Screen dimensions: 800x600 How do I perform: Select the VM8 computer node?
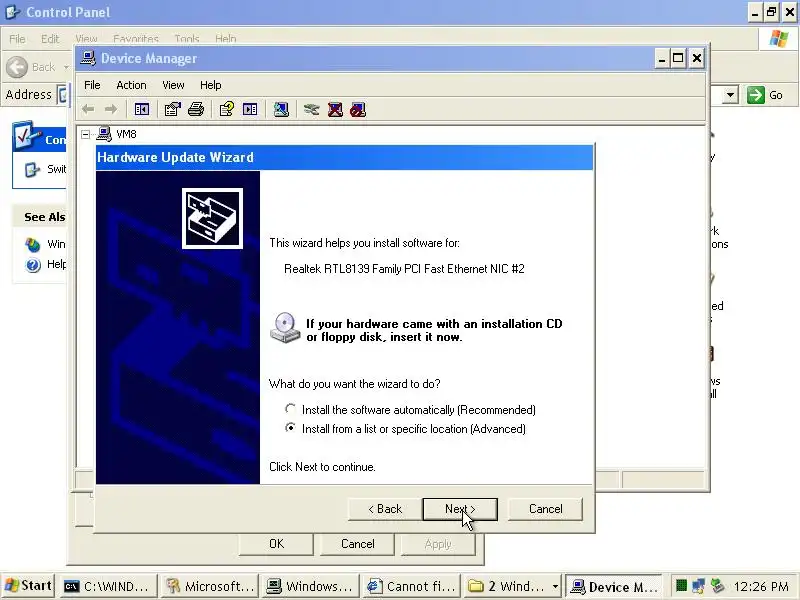pyautogui.click(x=126, y=134)
